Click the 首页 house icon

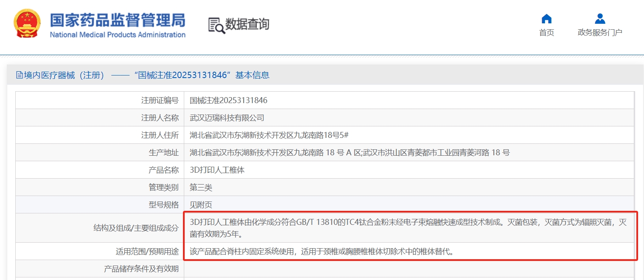coord(546,19)
